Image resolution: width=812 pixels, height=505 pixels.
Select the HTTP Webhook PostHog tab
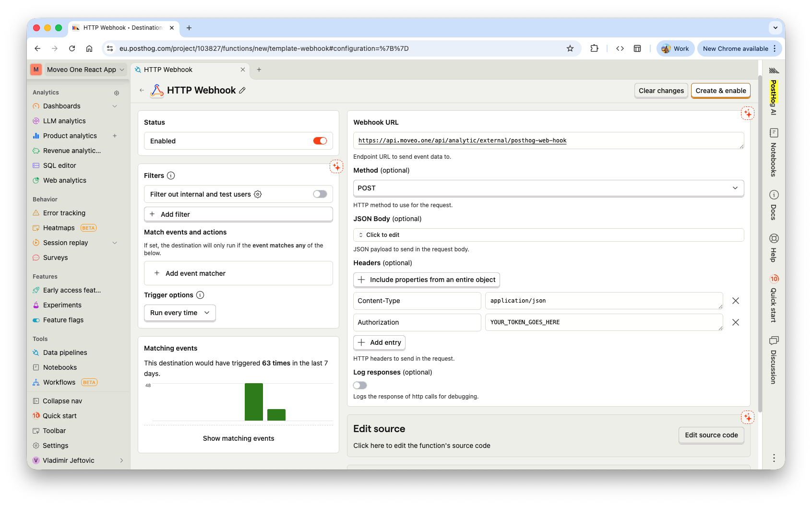190,70
